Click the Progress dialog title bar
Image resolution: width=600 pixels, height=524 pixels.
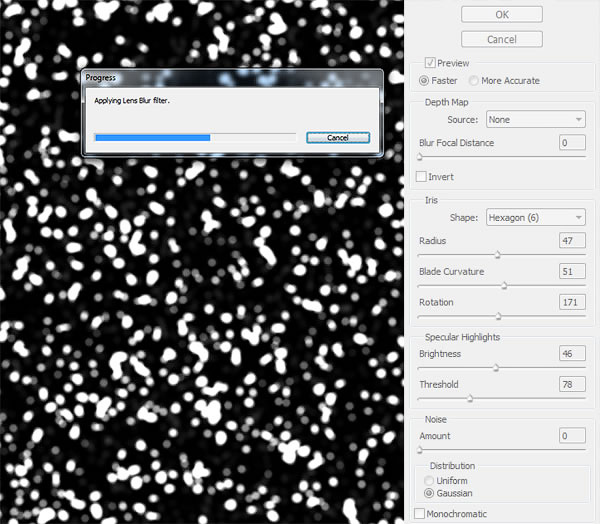[232, 78]
